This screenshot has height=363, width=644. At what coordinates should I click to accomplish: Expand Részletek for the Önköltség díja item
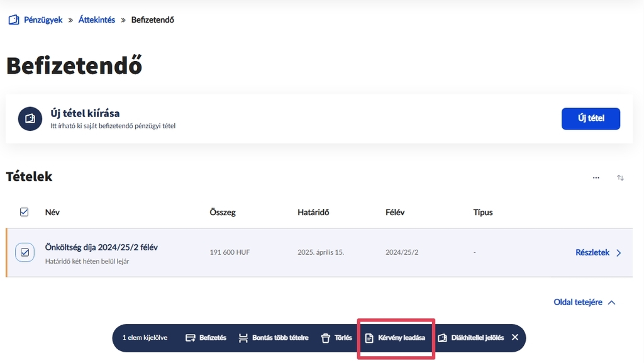(598, 252)
